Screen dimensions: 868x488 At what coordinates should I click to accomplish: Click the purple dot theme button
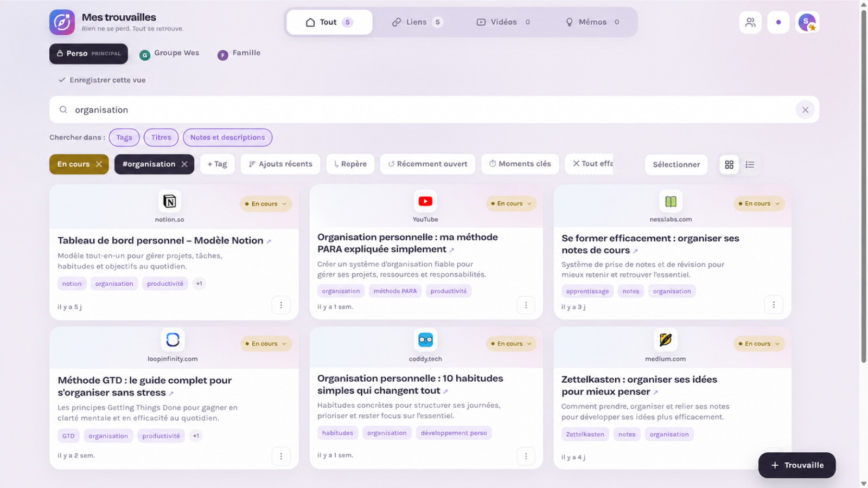pyautogui.click(x=778, y=22)
